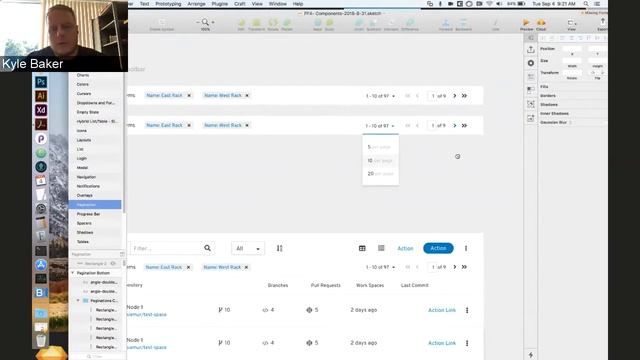Open the kebab menu next to Action button
Viewport: 640px width, 360px height.
click(x=466, y=248)
